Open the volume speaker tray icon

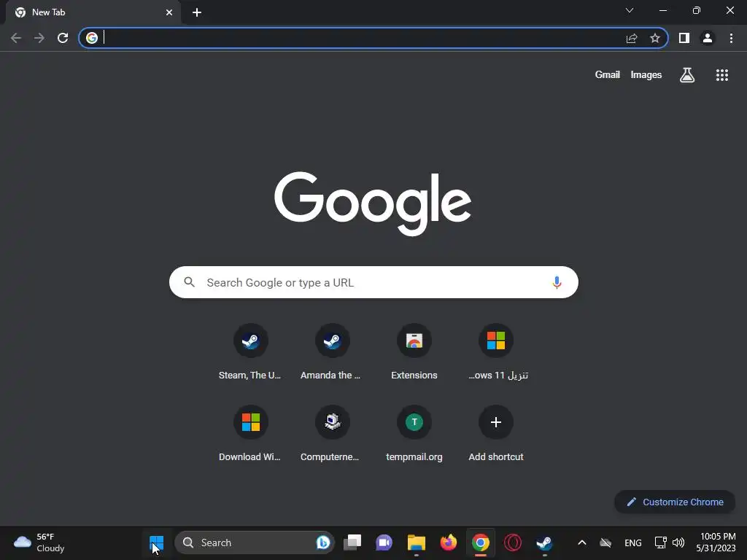pyautogui.click(x=678, y=542)
